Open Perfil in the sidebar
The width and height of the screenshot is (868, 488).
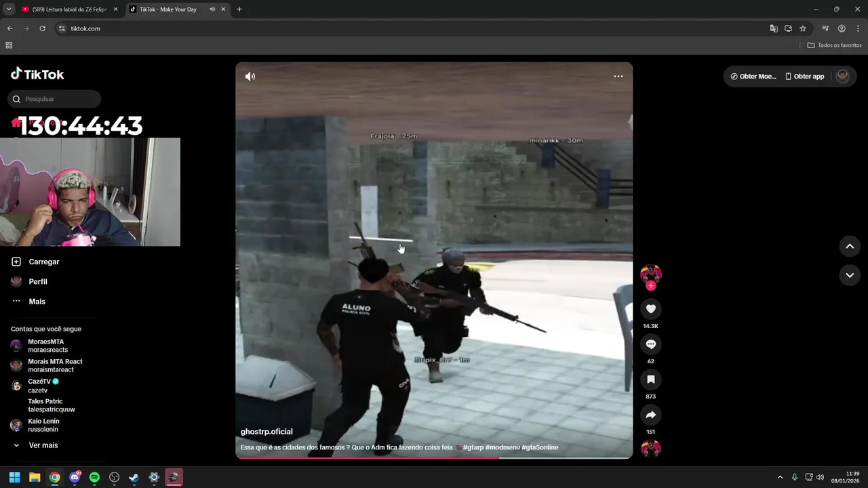(29, 281)
